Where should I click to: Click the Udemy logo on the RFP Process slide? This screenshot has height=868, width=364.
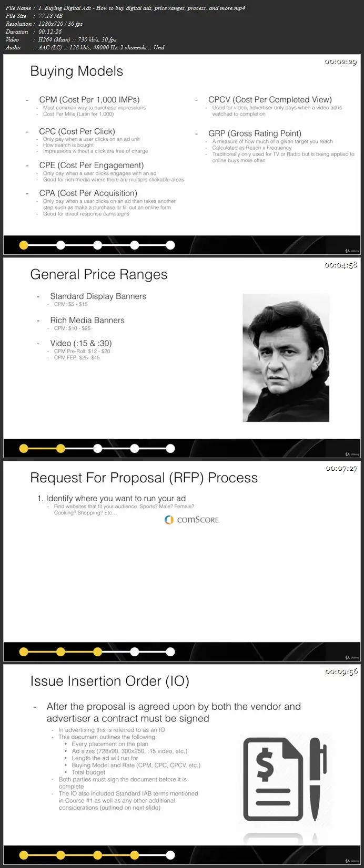352,657
